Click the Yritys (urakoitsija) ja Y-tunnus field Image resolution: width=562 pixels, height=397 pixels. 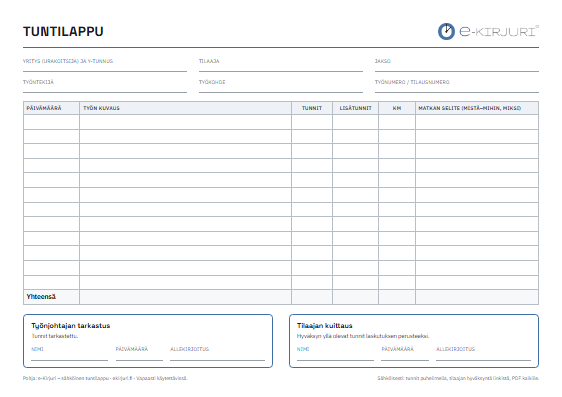pyautogui.click(x=105, y=64)
